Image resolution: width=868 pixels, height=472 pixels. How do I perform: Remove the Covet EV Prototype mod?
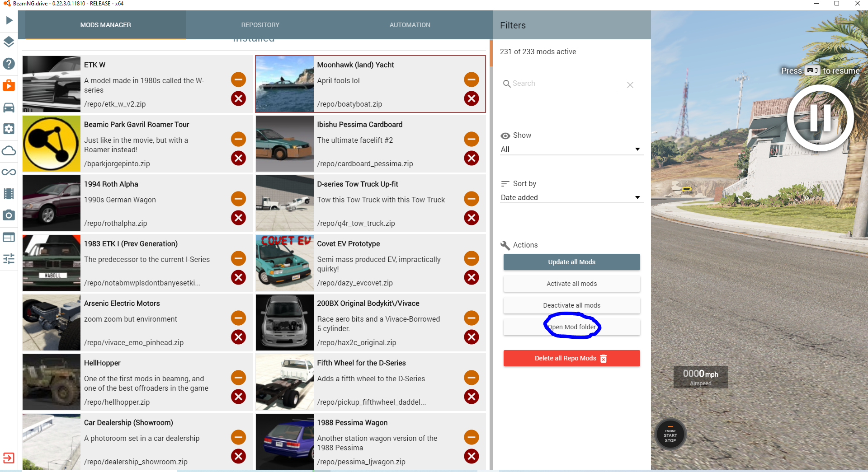point(472,277)
